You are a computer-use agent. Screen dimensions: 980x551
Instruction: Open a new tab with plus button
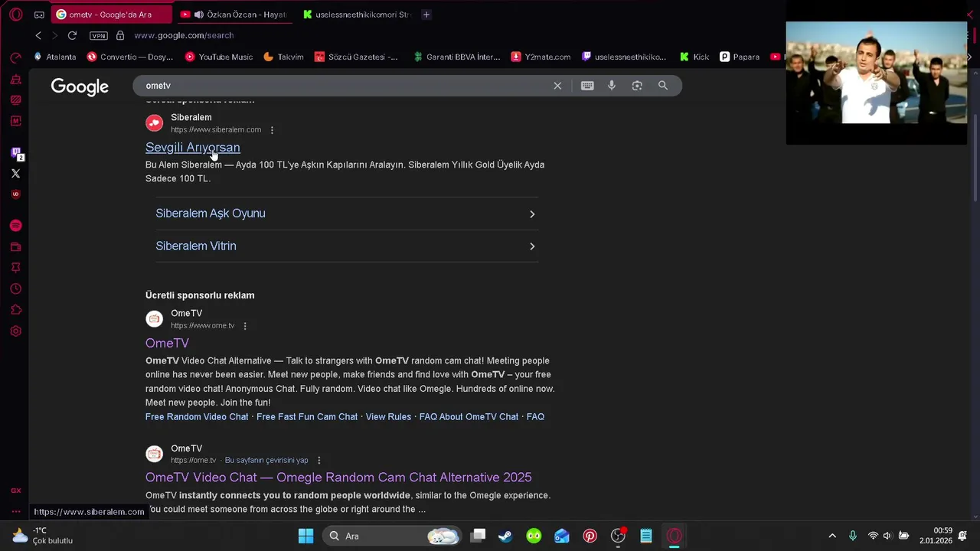click(426, 15)
